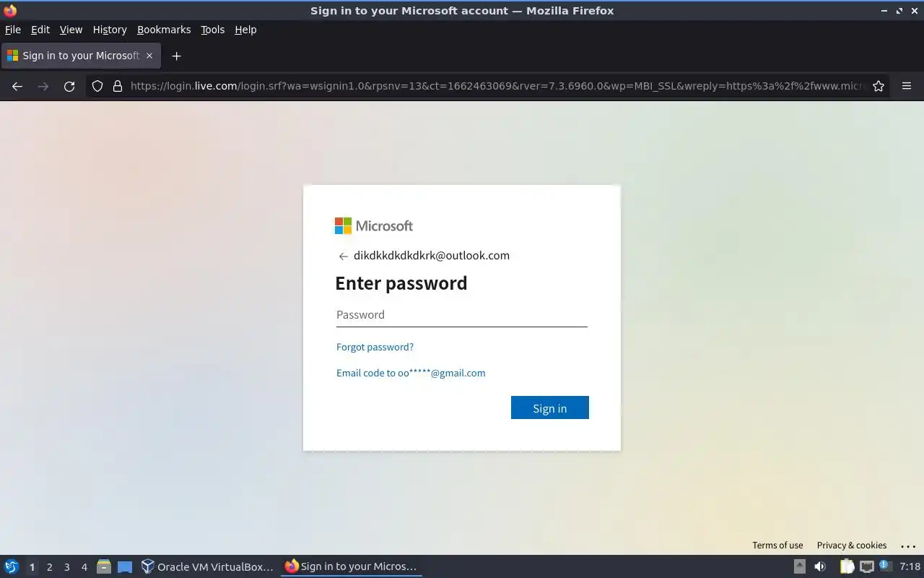Switch to workspace 1 in taskbar
The height and width of the screenshot is (578, 924).
pos(32,567)
